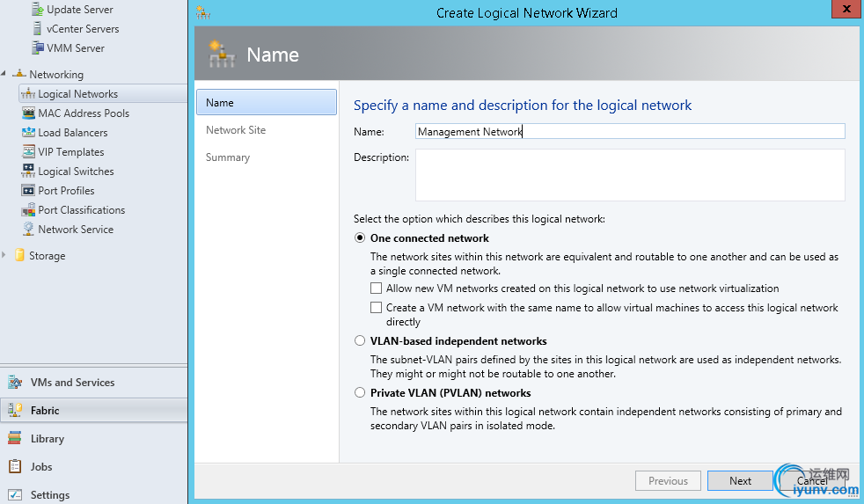This screenshot has height=504, width=864.
Task: Select VIP Templates tree item
Action: point(70,152)
